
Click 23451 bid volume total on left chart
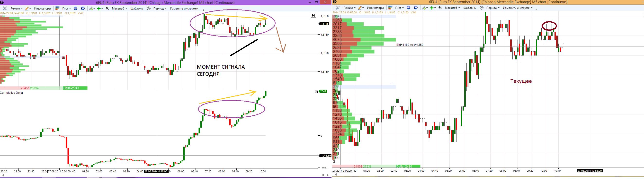pyautogui.click(x=25, y=88)
